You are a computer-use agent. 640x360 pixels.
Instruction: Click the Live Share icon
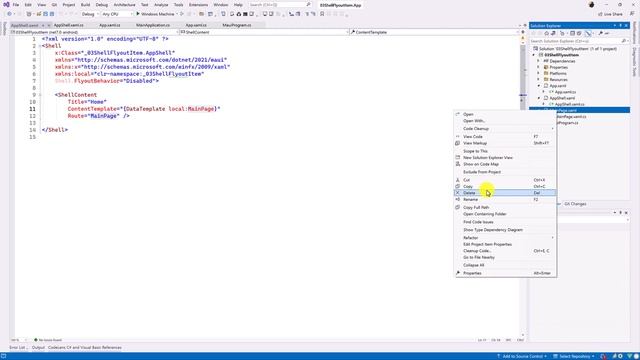[x=600, y=14]
